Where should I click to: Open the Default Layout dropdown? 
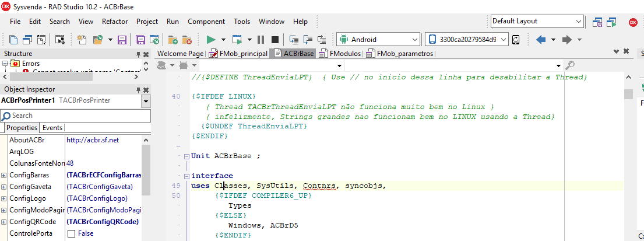[579, 22]
